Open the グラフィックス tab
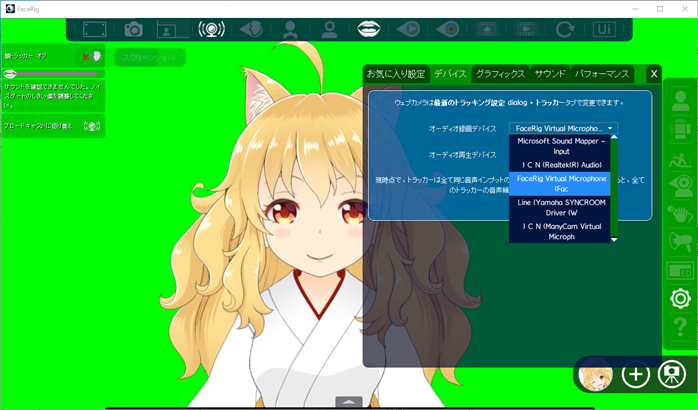The height and width of the screenshot is (410, 698). [x=501, y=74]
